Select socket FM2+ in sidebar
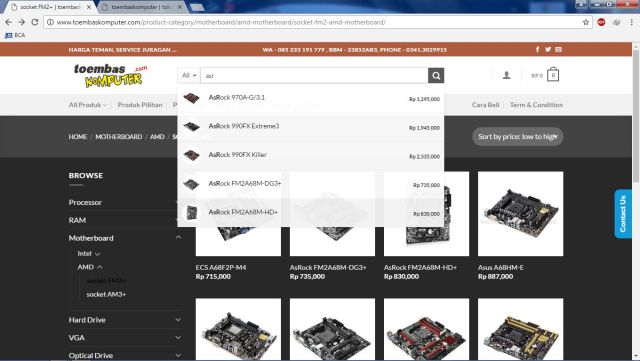The width and height of the screenshot is (640, 361). (106, 281)
